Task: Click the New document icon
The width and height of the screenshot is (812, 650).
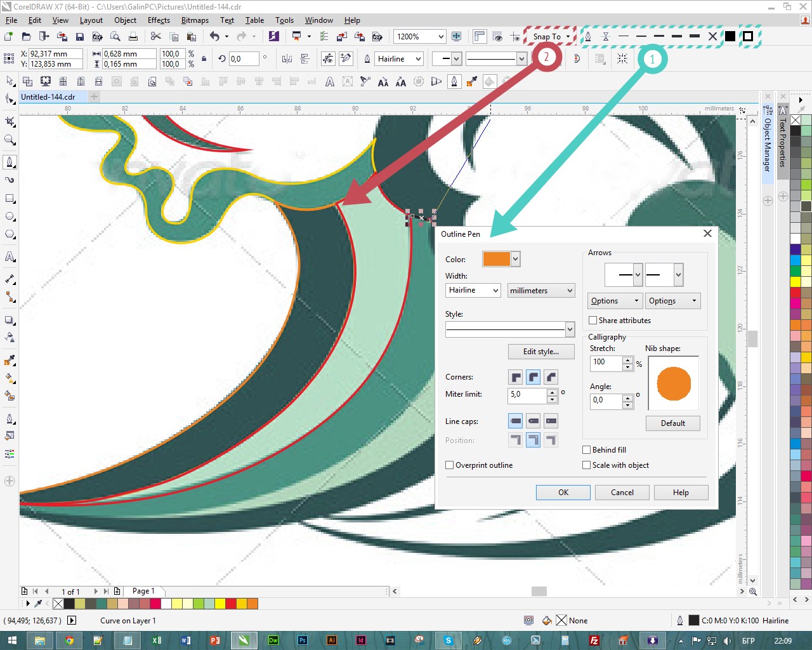Action: (x=8, y=37)
